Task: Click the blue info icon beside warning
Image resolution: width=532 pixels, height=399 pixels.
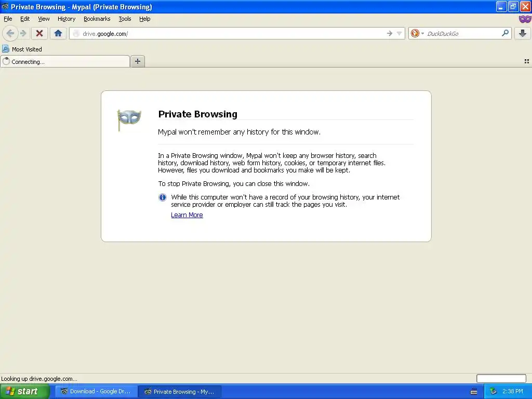Action: pyautogui.click(x=163, y=197)
